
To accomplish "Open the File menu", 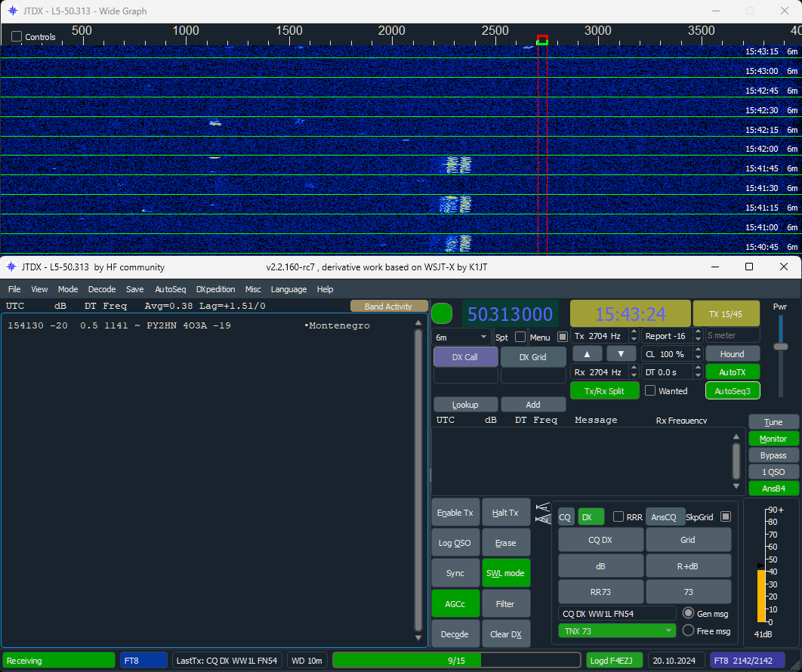I will coord(14,289).
